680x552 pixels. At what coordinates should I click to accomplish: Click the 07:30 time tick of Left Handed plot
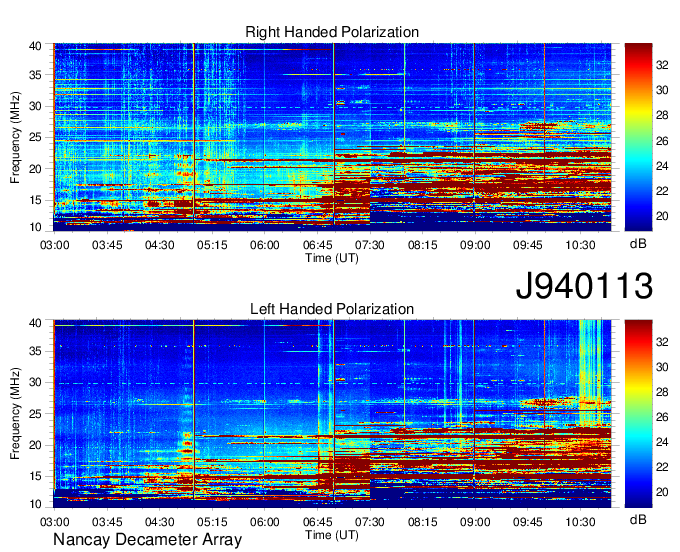click(x=370, y=522)
